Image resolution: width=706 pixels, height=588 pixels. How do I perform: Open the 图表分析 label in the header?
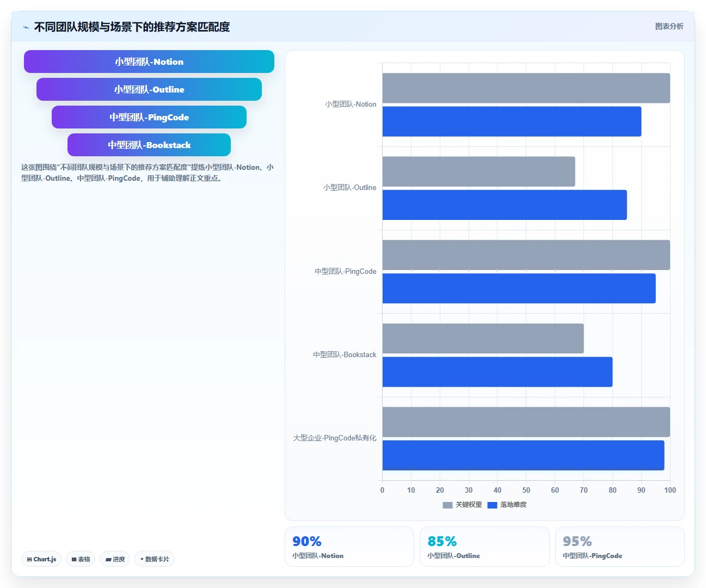(670, 26)
